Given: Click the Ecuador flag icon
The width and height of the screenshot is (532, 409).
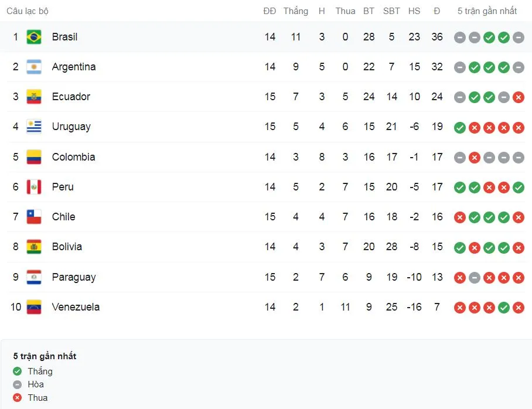Looking at the screenshot, I should (x=34, y=97).
